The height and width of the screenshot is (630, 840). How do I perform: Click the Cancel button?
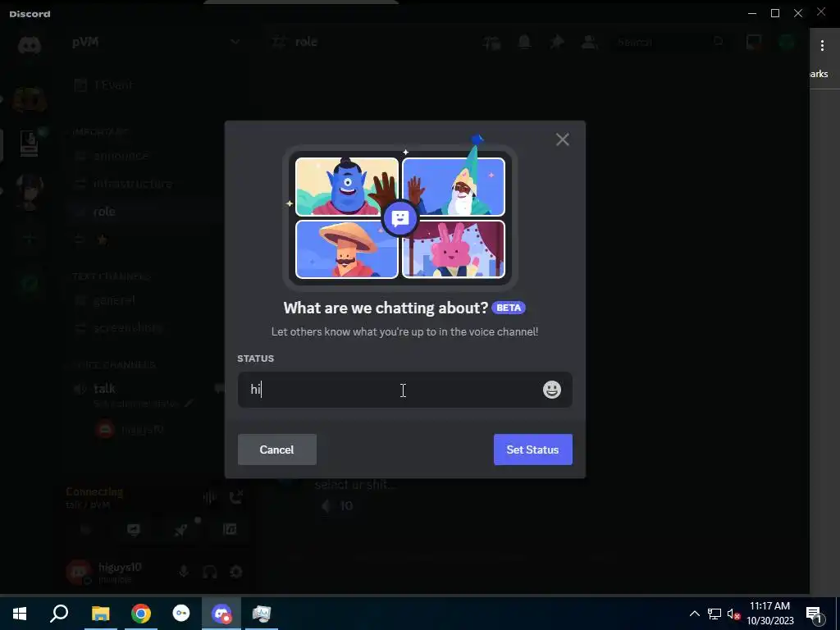coord(277,450)
